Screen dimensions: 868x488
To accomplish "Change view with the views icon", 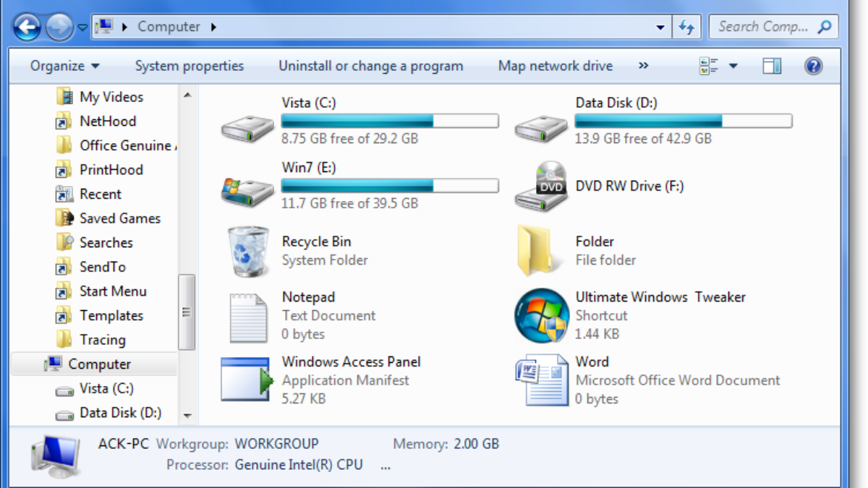I will [707, 66].
